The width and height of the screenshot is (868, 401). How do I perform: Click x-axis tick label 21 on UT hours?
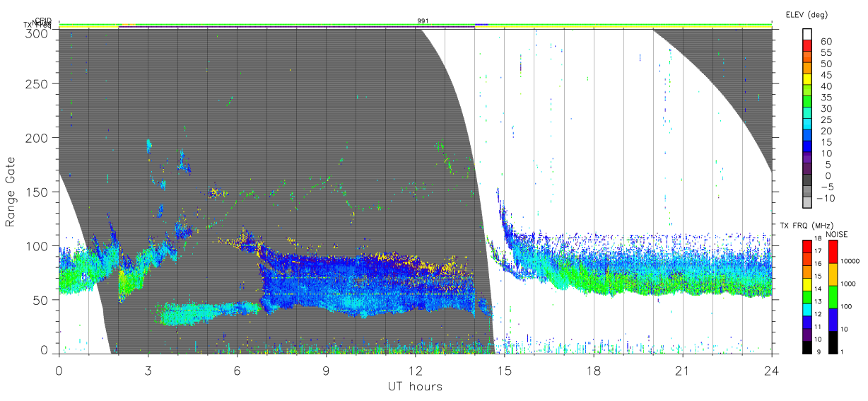click(682, 370)
